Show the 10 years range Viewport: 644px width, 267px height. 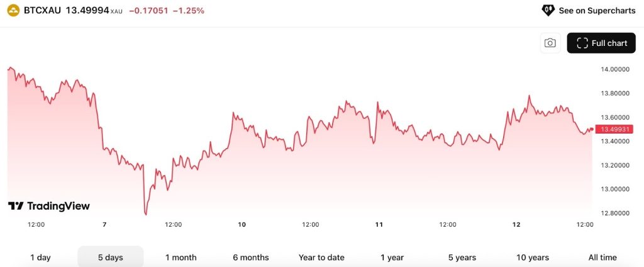pos(531,257)
